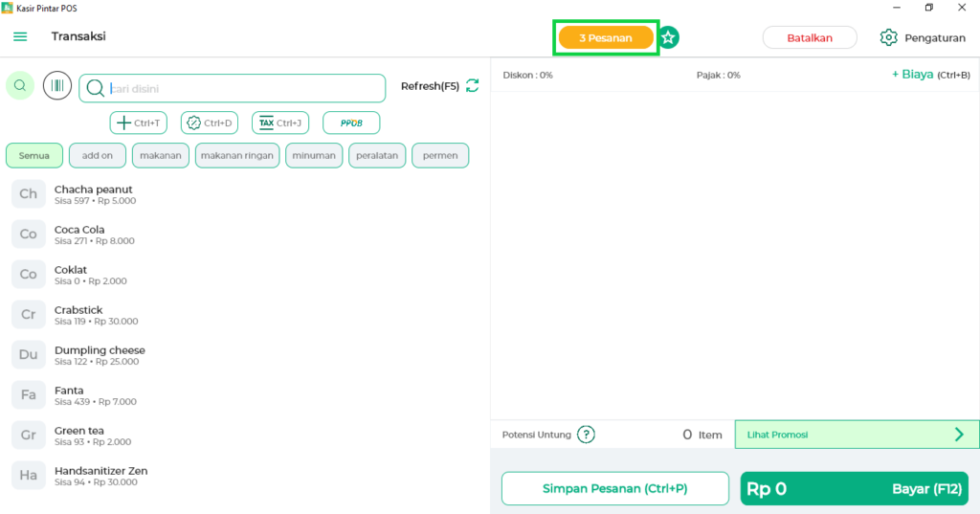Show the makanan ringan category
Image resolution: width=980 pixels, height=514 pixels.
tap(237, 155)
